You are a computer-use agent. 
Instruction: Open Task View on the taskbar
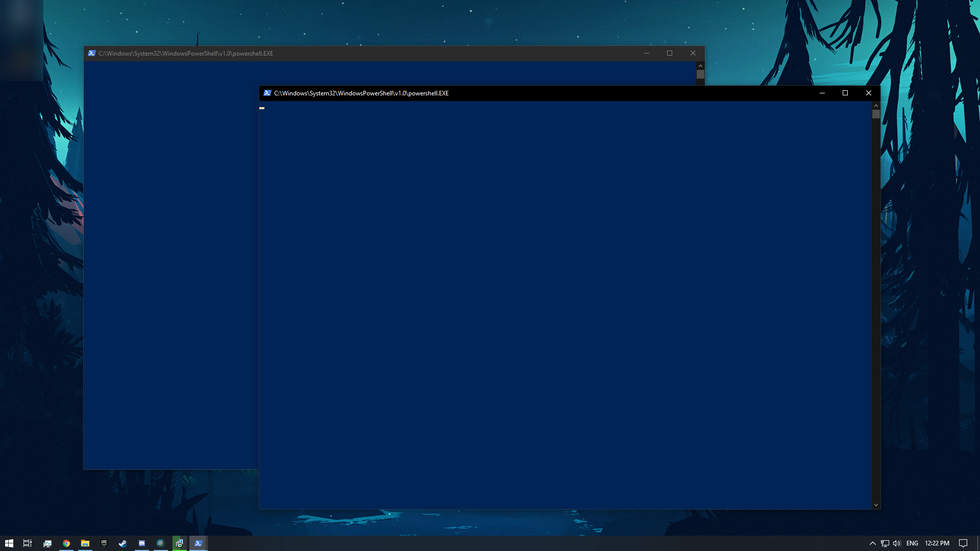pos(28,543)
